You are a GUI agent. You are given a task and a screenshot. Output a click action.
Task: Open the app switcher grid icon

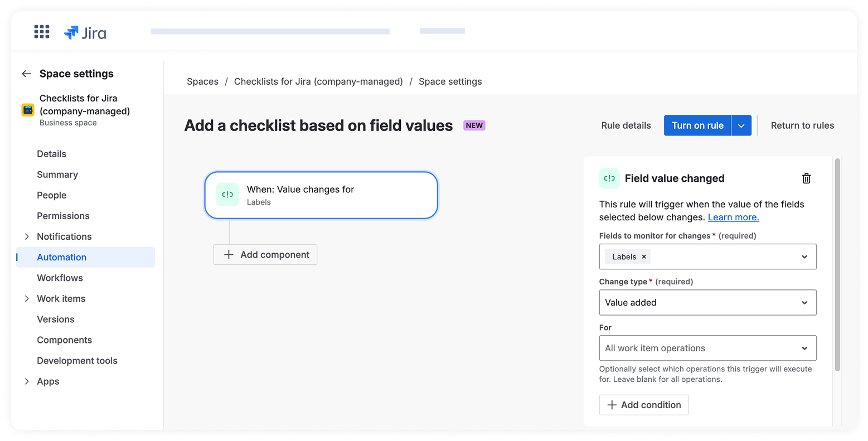[42, 32]
